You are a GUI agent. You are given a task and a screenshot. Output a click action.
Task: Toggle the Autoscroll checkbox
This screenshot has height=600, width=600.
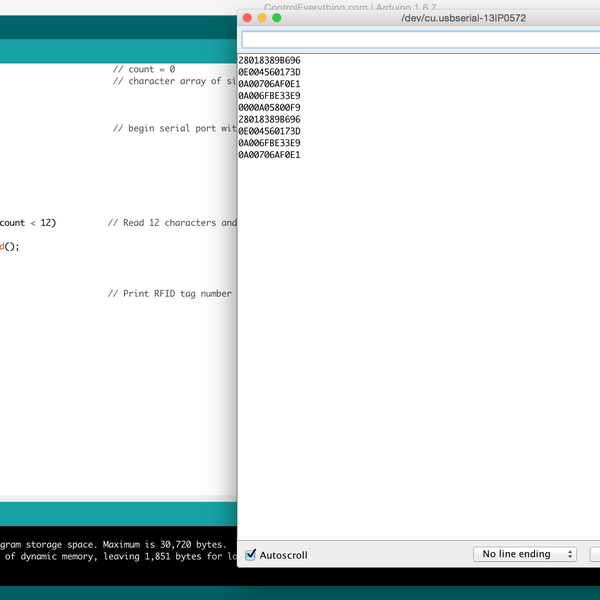click(252, 555)
